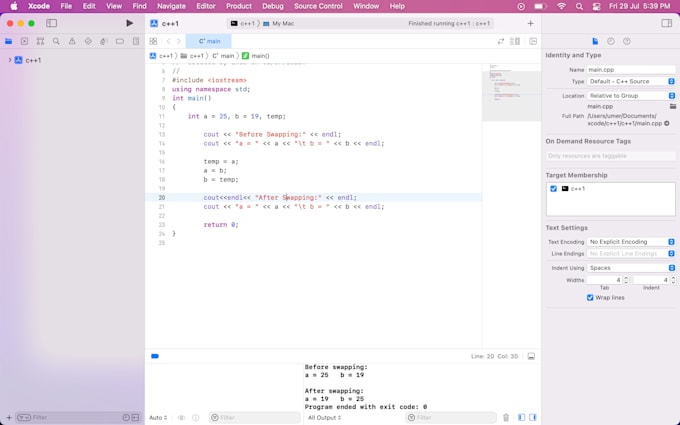Click the variables view info button
The height and width of the screenshot is (425, 680).
tap(196, 418)
